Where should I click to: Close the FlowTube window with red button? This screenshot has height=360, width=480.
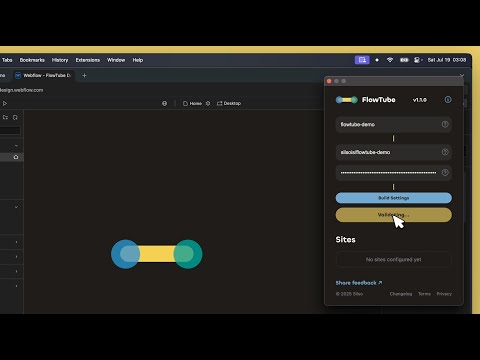point(329,81)
